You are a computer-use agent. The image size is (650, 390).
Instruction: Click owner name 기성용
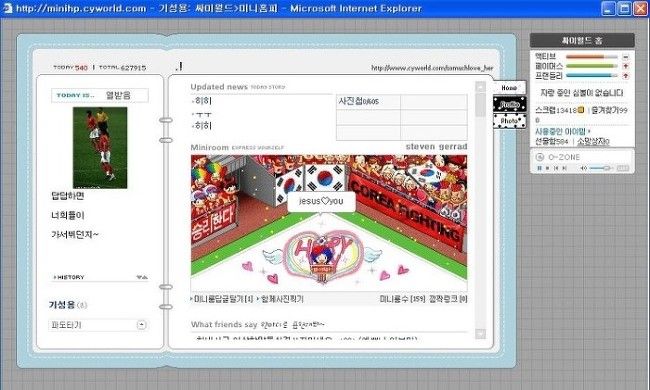pos(62,305)
